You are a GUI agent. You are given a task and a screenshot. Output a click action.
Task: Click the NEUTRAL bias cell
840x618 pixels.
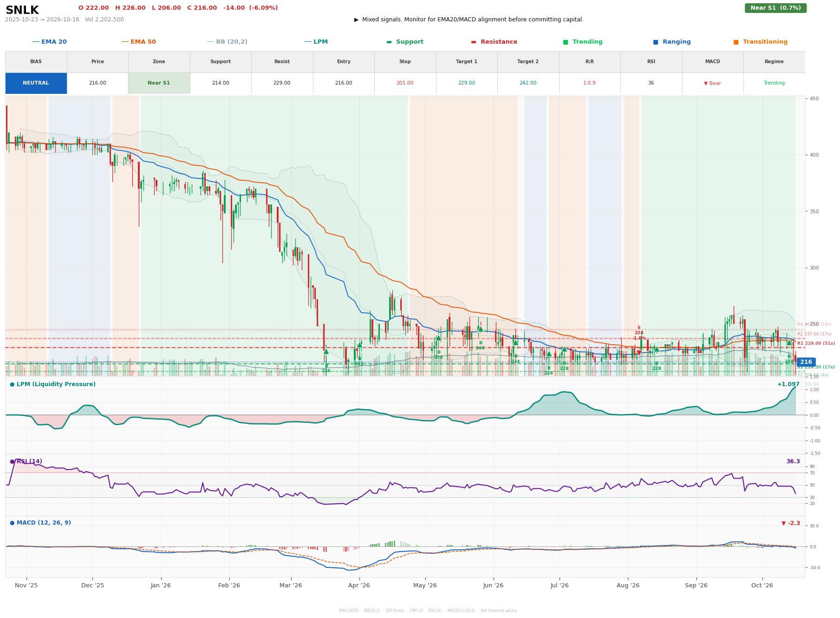[36, 83]
